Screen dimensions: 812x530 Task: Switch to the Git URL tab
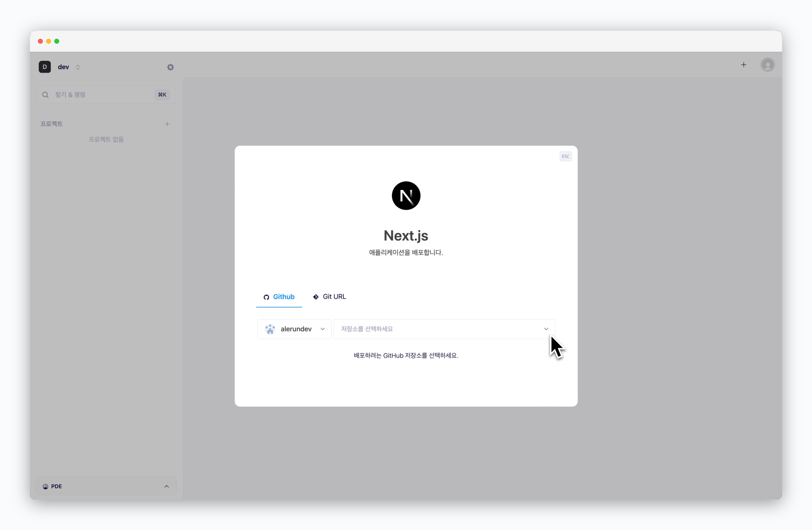(329, 297)
